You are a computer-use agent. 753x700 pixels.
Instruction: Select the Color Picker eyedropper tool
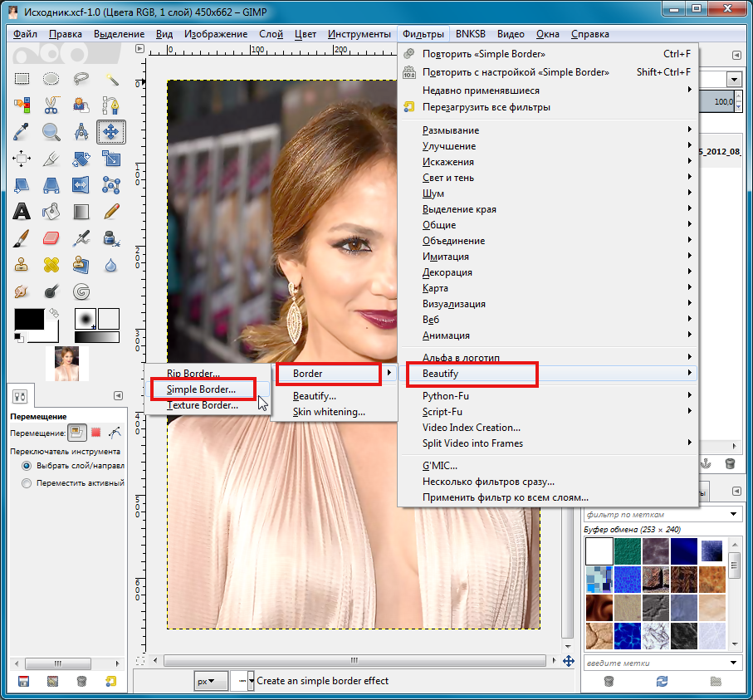(x=22, y=131)
